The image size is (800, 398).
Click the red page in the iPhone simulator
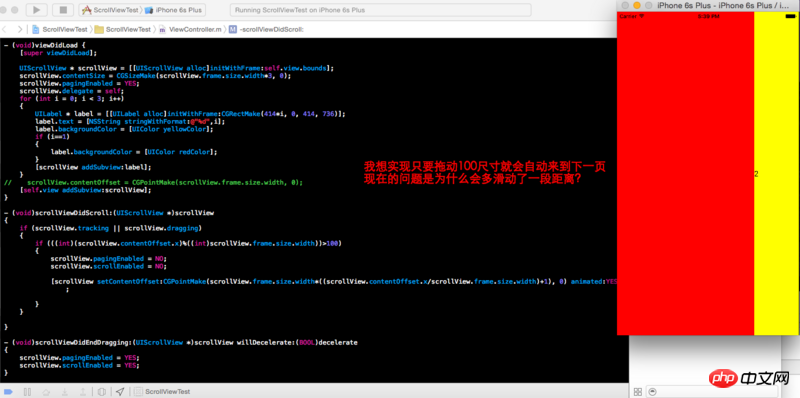click(685, 173)
